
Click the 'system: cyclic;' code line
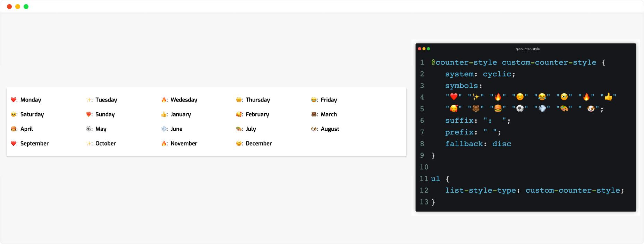tap(480, 74)
